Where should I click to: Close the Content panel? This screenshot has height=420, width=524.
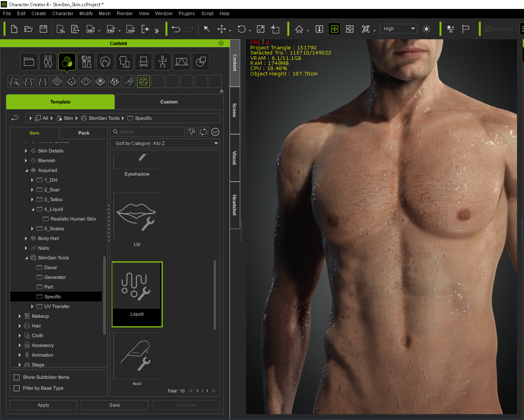(x=221, y=43)
